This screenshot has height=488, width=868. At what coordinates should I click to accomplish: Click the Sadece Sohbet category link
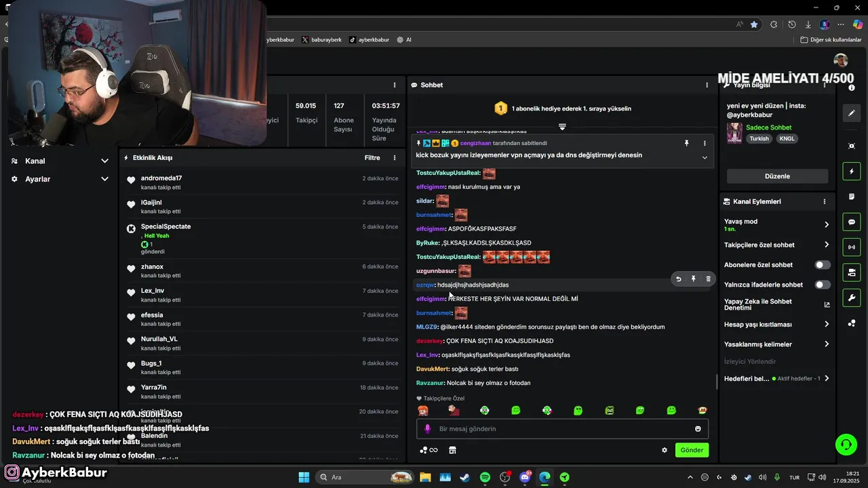(x=768, y=127)
